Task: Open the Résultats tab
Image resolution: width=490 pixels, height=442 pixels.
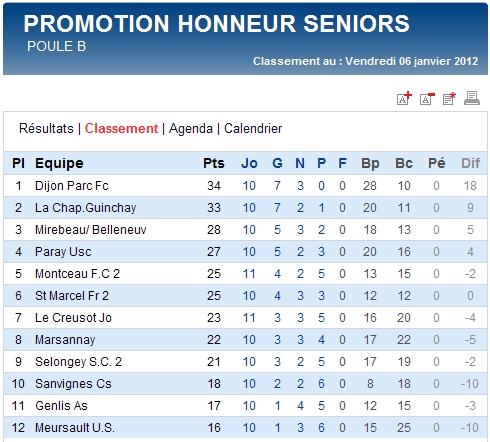Action: 46,129
